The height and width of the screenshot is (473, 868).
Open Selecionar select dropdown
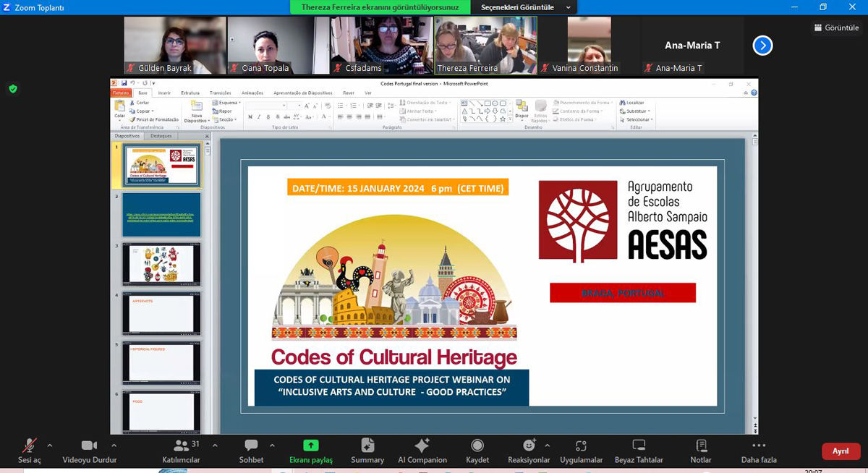tap(636, 119)
